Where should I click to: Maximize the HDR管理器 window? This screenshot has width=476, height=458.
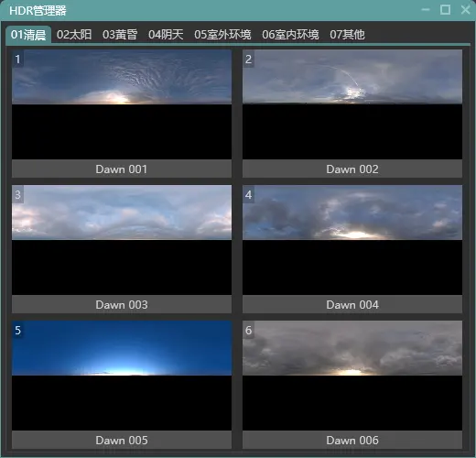click(445, 10)
